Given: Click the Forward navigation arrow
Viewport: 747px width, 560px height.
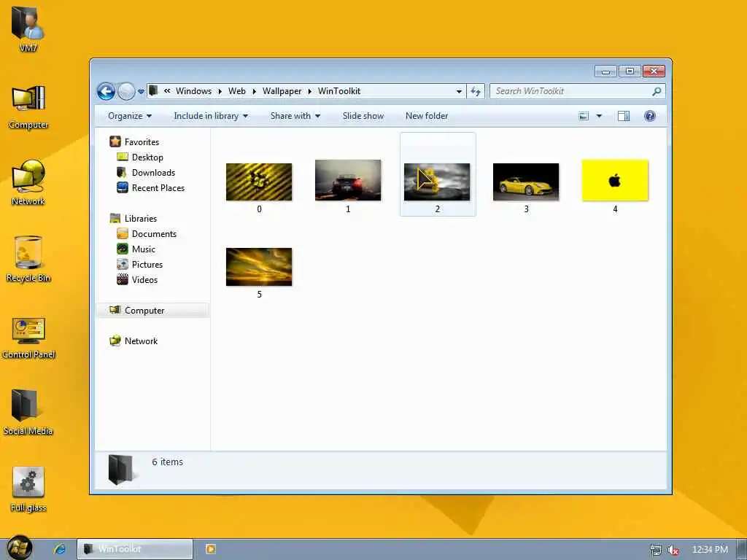Looking at the screenshot, I should pos(126,91).
